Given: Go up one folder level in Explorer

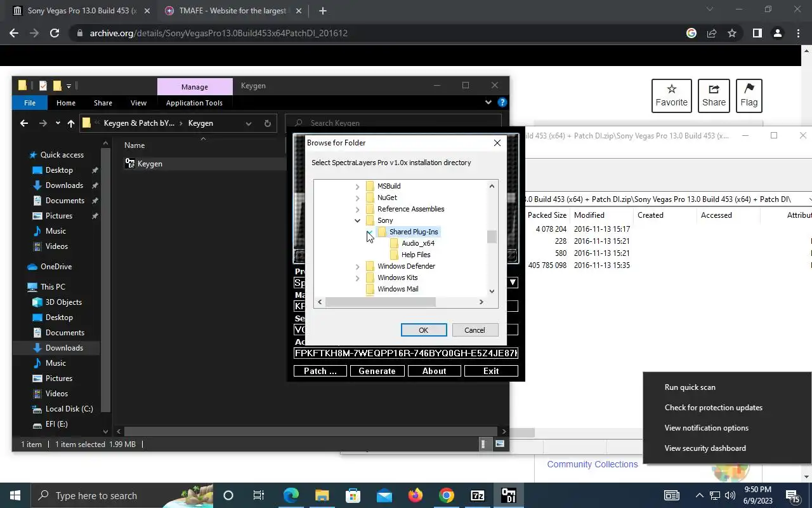Looking at the screenshot, I should tap(70, 123).
